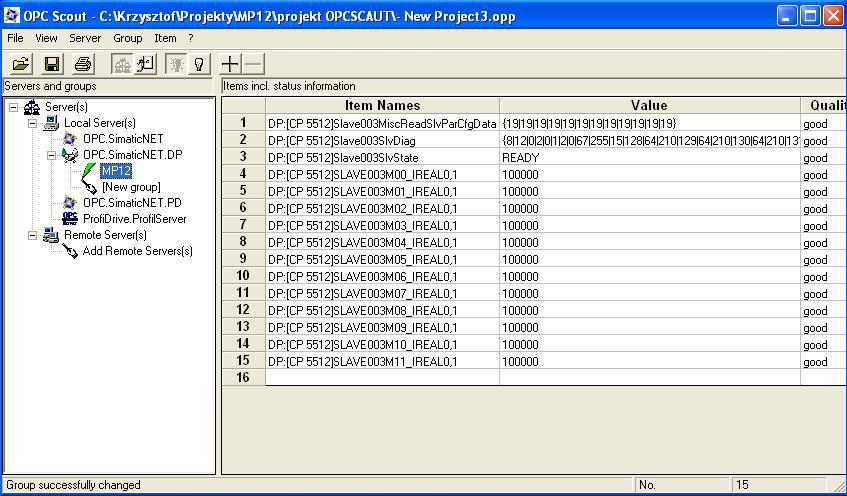Click the OPC.SimaticNET.DP connected server icon
847x496 pixels.
(x=70, y=156)
